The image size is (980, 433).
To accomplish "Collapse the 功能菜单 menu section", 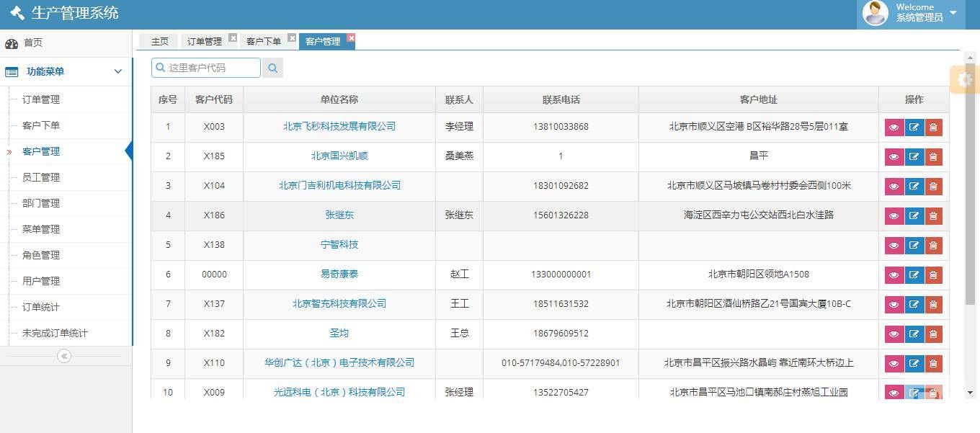I will tap(118, 71).
